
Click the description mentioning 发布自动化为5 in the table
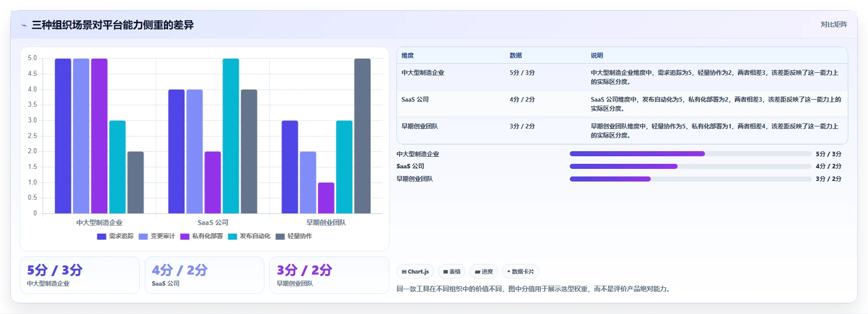pos(716,104)
